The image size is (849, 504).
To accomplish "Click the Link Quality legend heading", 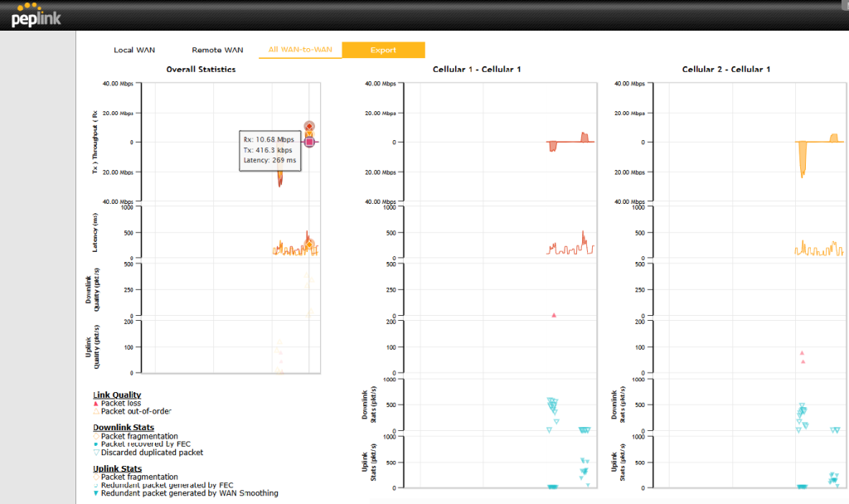I will click(117, 395).
